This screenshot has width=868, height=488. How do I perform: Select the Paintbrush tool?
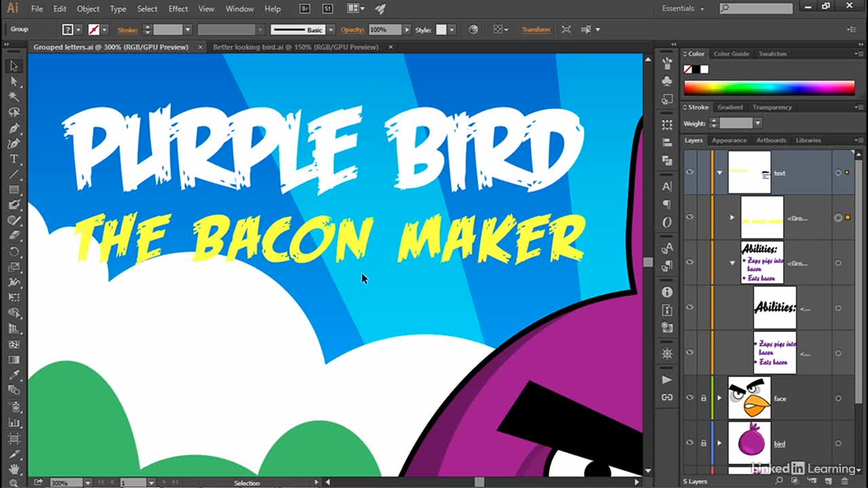[14, 205]
